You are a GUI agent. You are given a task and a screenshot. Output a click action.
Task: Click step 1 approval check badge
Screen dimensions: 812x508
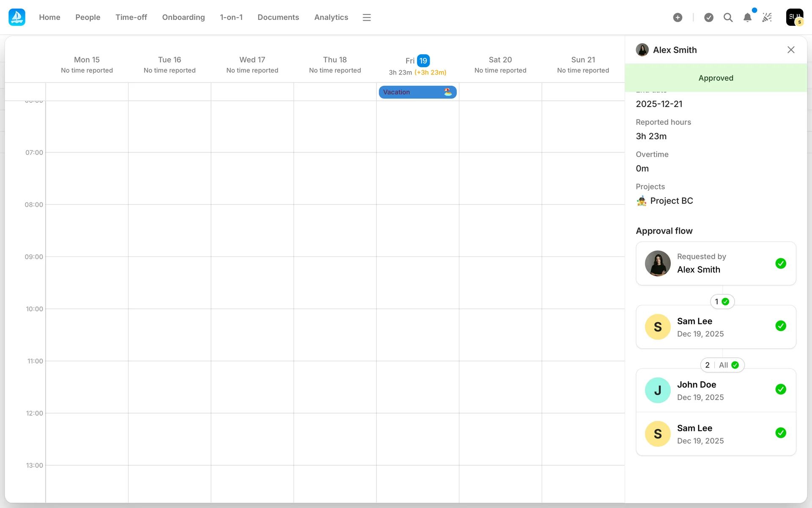[722, 302]
